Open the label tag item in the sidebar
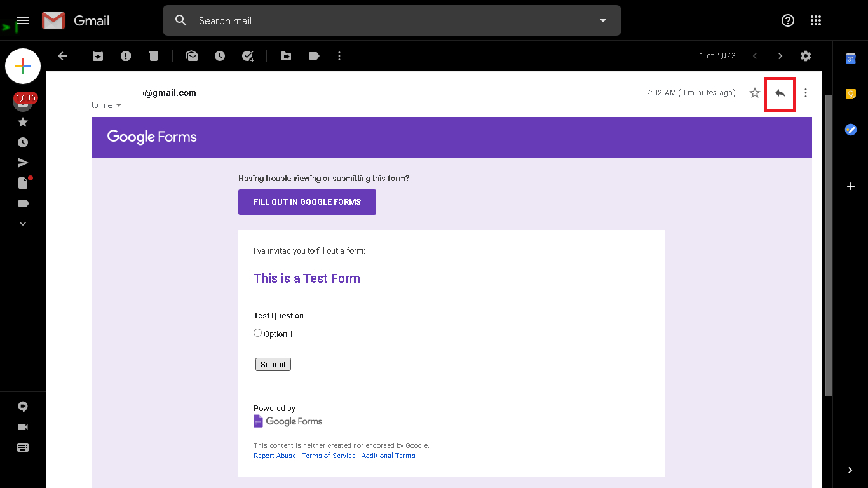868x488 pixels. point(23,203)
